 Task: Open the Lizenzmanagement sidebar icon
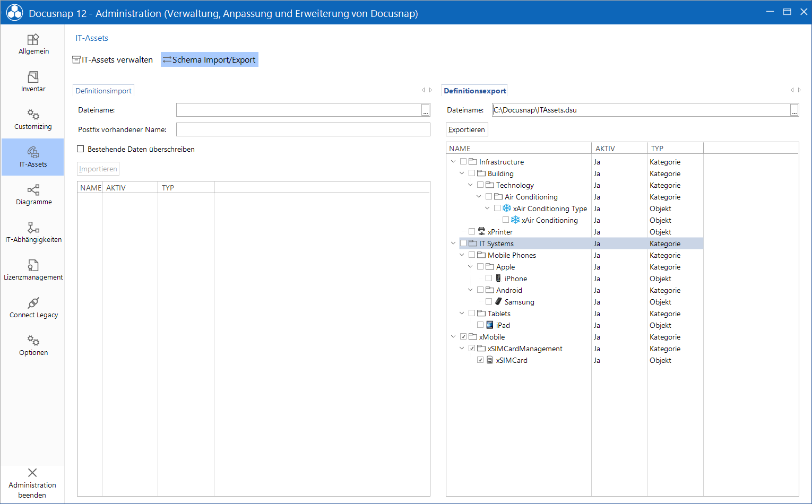pyautogui.click(x=33, y=265)
